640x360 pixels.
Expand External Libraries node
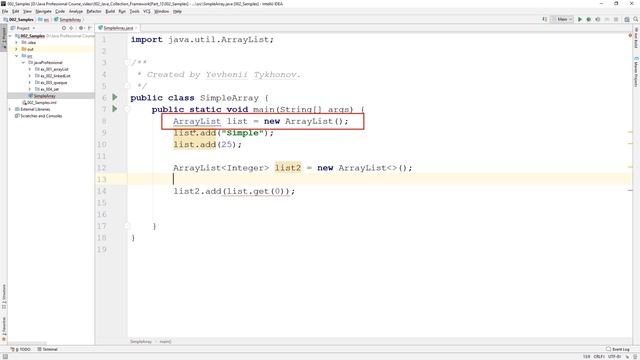point(11,109)
